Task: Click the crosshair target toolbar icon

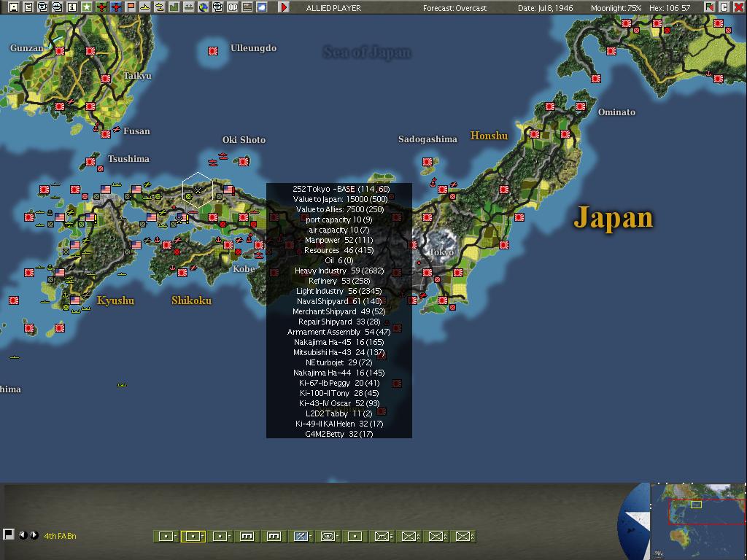Action: point(217,7)
